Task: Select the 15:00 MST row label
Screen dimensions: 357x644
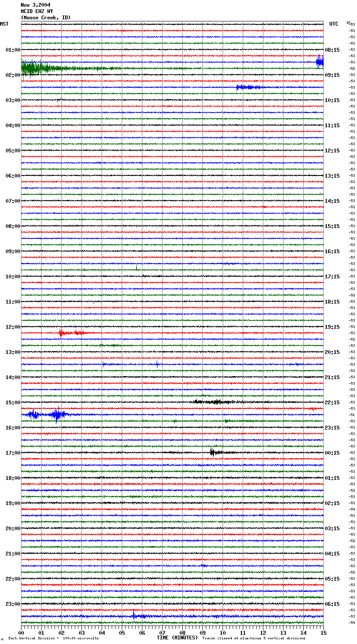Action: click(13, 403)
